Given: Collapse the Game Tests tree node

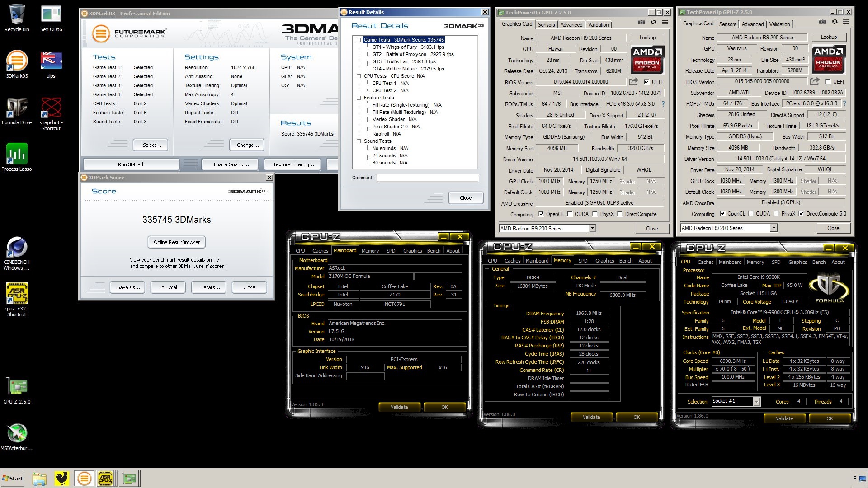Looking at the screenshot, I should (x=359, y=40).
